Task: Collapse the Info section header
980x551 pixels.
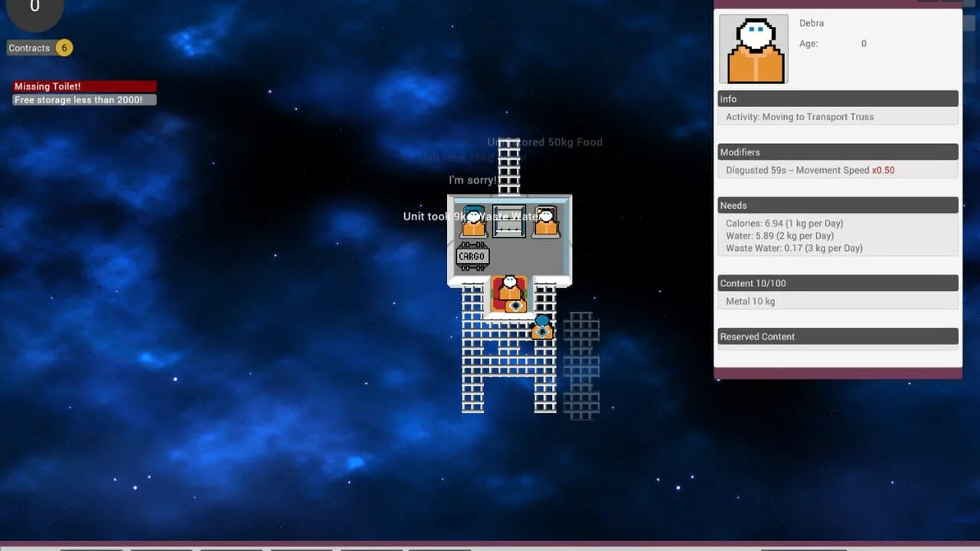Action: 838,99
